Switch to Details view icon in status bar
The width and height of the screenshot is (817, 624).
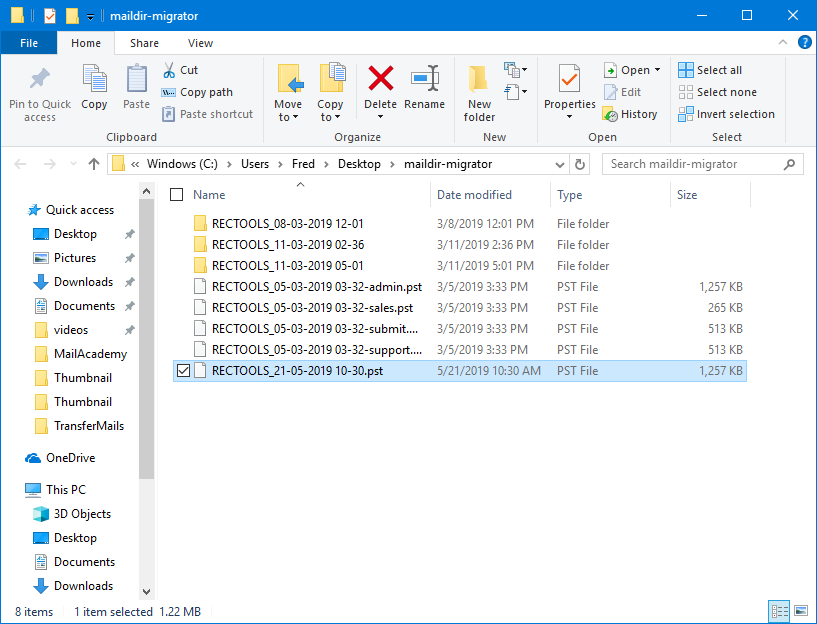[x=779, y=611]
